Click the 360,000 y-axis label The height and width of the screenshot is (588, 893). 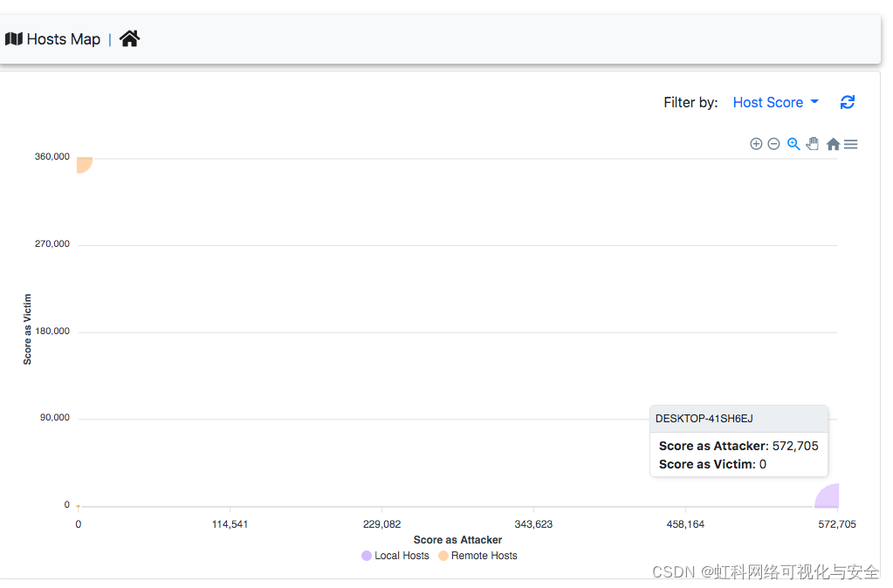[x=52, y=156]
